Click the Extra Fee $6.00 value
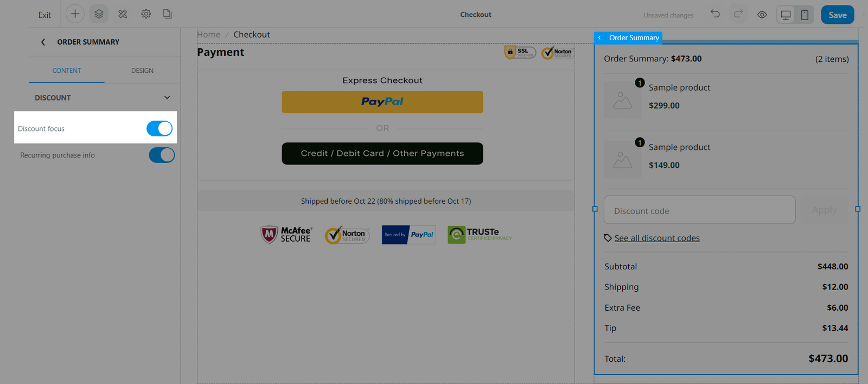The width and height of the screenshot is (868, 384). [x=838, y=307]
